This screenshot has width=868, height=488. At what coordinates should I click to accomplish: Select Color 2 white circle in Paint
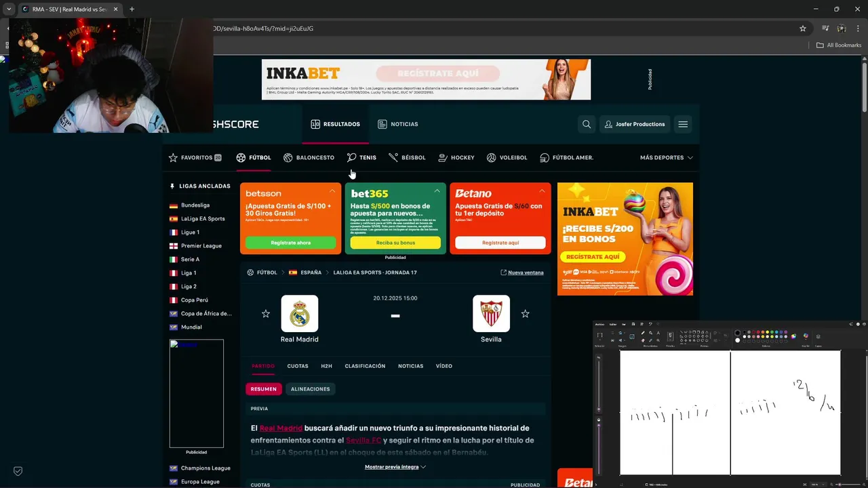pos(738,340)
